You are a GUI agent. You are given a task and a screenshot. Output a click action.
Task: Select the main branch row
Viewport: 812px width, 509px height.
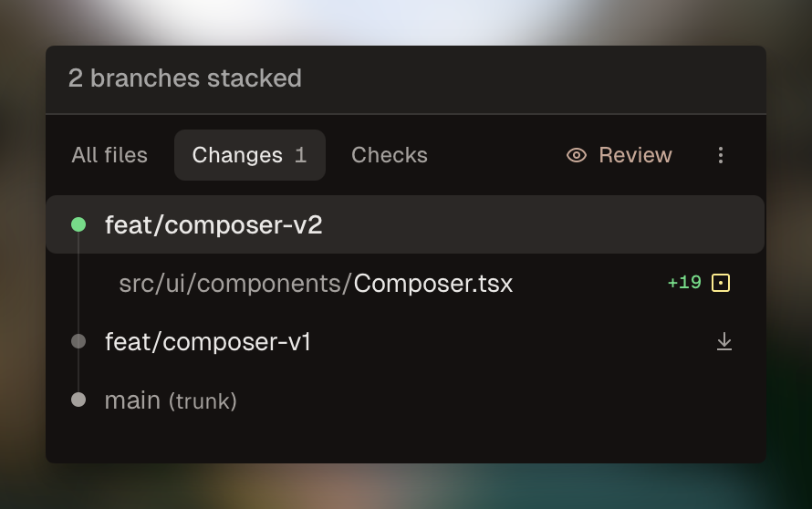point(132,400)
